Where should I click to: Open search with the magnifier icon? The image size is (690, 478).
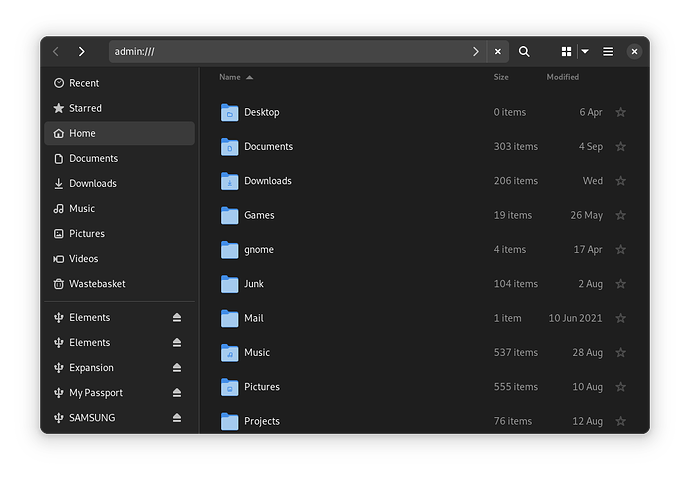pyautogui.click(x=524, y=51)
